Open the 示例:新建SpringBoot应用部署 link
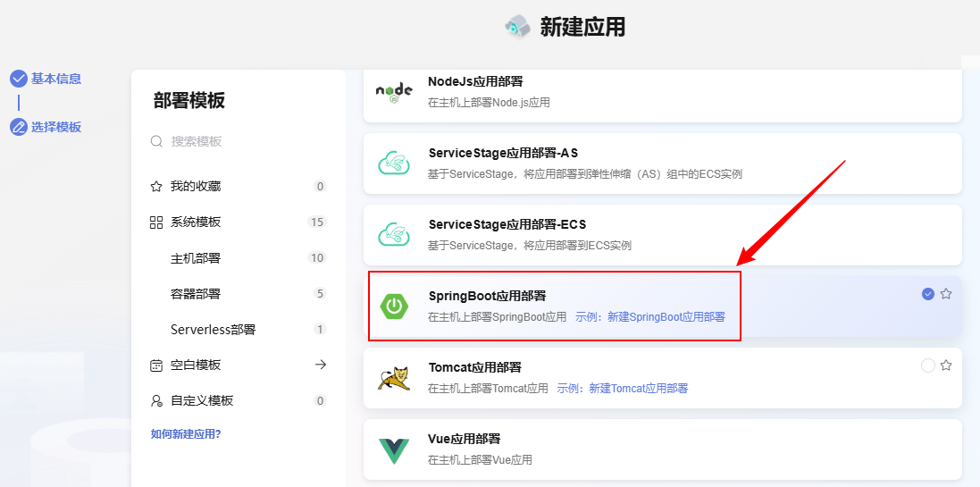980x487 pixels. (650, 317)
